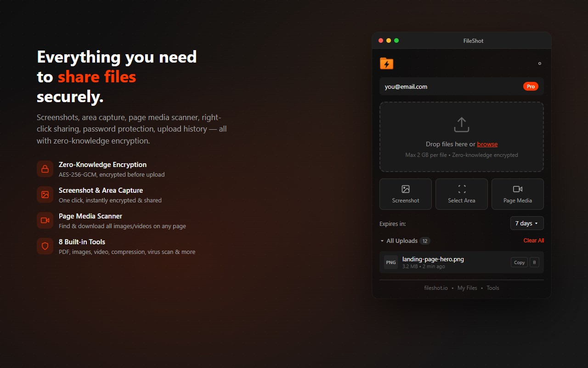Click "One click, instantly encrypted & shared" text
The image size is (588, 368).
(110, 201)
